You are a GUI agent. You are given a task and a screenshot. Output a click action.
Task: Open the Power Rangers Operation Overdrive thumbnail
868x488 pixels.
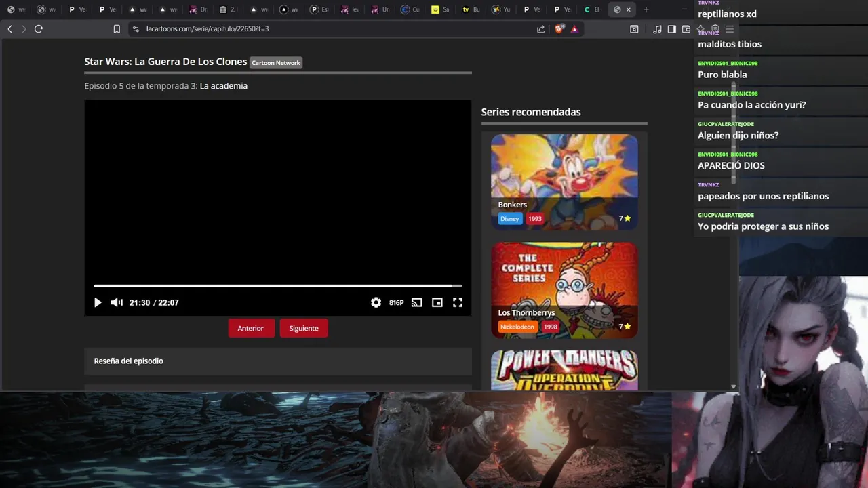pyautogui.click(x=564, y=370)
